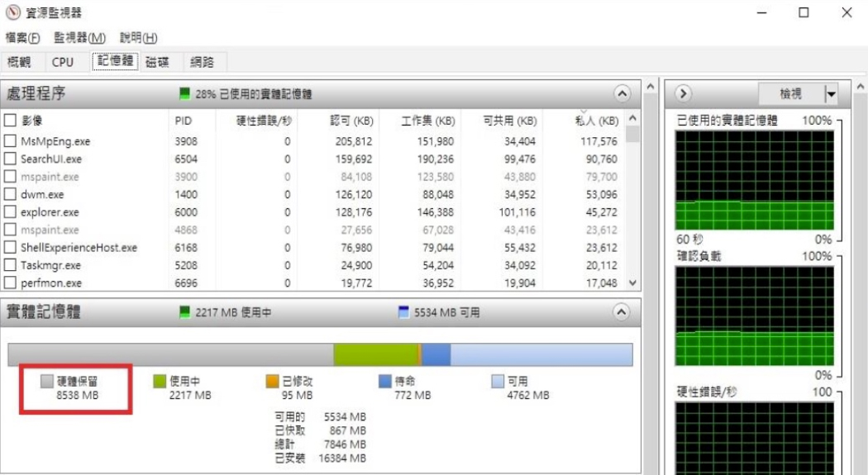Click the green 2217 MB in-use indicator icon

pos(185,312)
